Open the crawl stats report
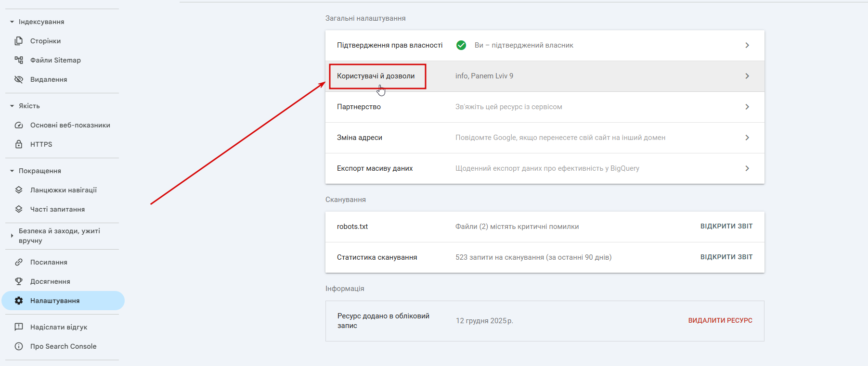Image resolution: width=868 pixels, height=366 pixels. [x=726, y=257]
